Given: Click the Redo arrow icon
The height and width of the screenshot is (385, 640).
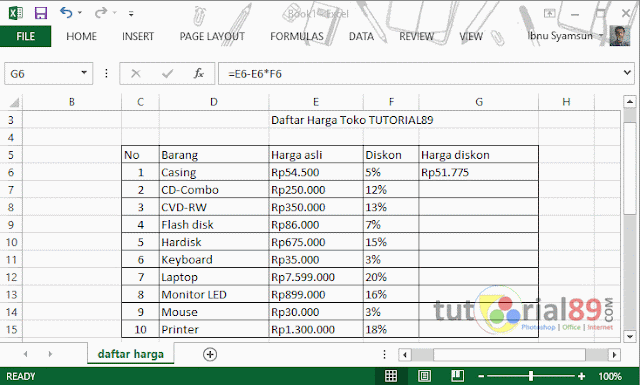Looking at the screenshot, I should (100, 13).
